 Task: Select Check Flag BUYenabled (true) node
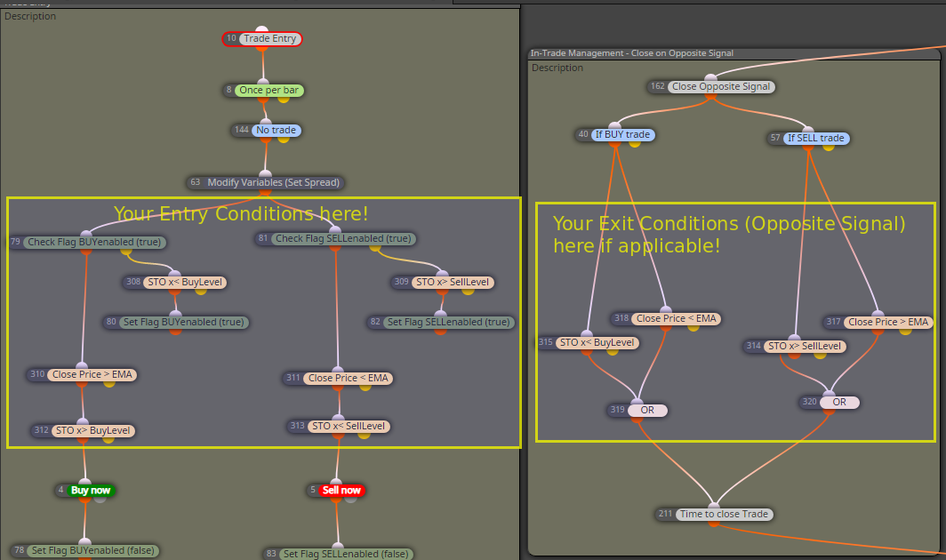click(x=88, y=242)
